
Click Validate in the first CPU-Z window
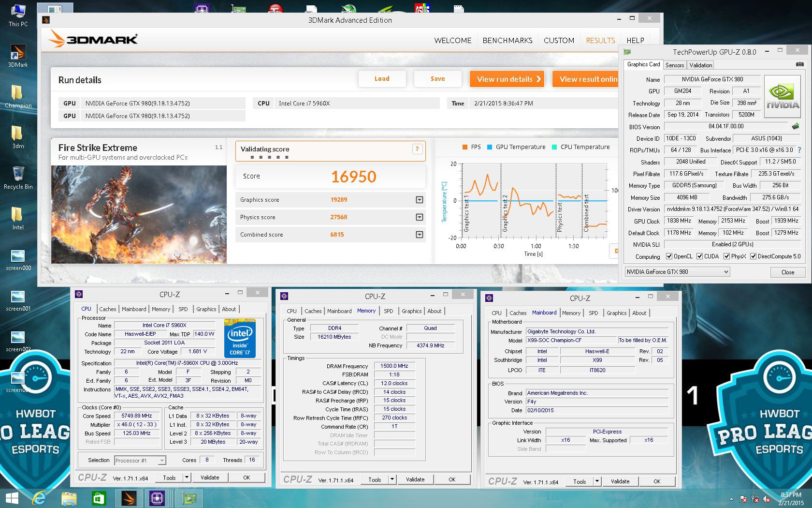210,478
